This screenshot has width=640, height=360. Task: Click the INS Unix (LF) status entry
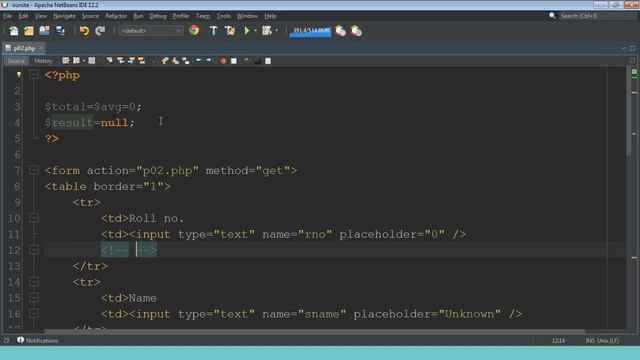point(602,340)
